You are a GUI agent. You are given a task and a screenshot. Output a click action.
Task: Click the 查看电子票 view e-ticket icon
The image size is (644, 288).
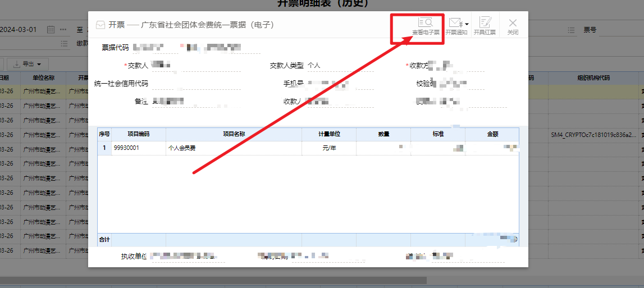click(x=426, y=24)
